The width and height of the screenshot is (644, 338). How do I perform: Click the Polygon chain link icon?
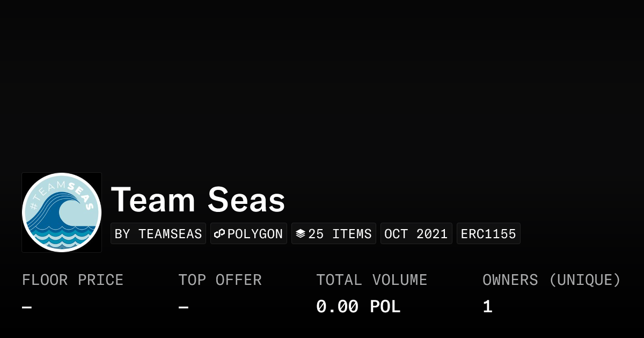tap(219, 234)
